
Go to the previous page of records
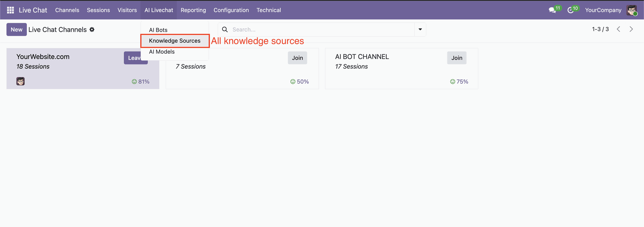(619, 29)
